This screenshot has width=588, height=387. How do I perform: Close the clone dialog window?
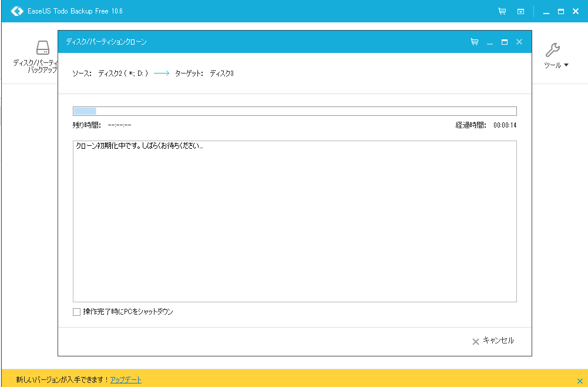[x=519, y=42]
